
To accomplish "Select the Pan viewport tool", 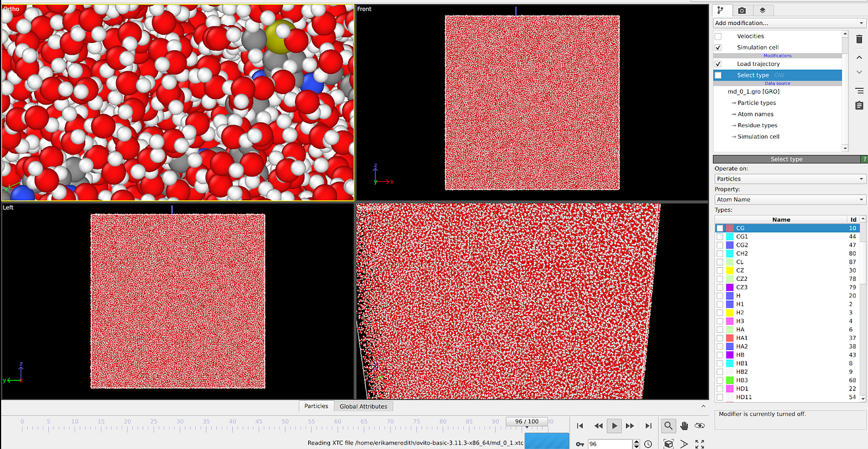I will click(684, 426).
